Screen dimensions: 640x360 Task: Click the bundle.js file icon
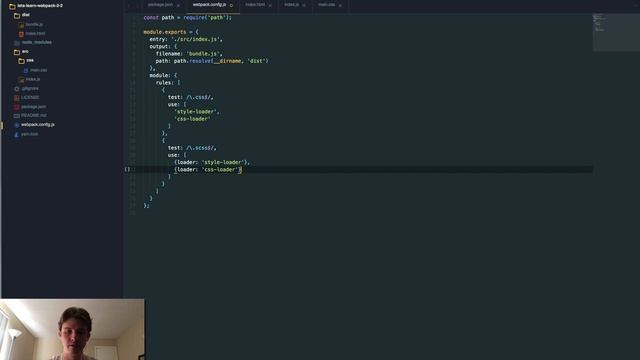point(21,25)
